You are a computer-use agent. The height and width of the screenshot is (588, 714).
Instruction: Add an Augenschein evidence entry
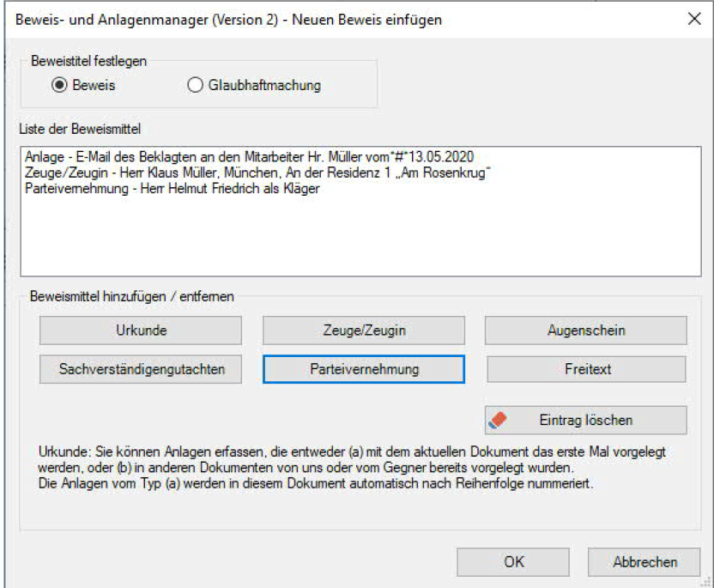coord(585,330)
